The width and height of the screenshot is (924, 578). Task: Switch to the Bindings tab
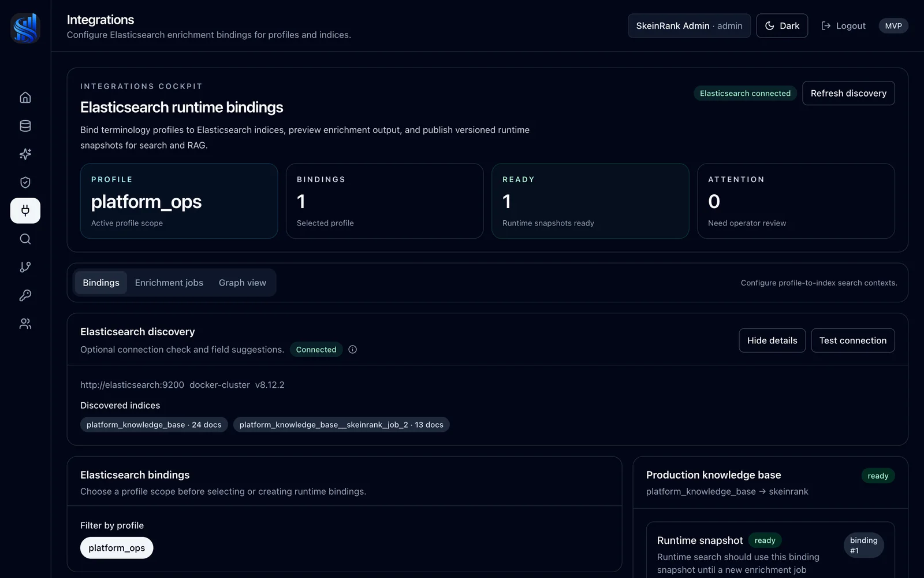click(101, 283)
